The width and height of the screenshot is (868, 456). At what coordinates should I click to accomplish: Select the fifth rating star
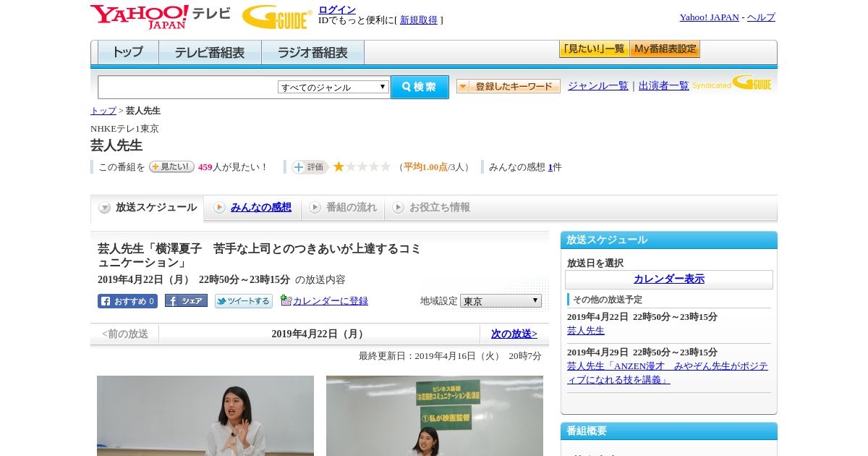(386, 166)
